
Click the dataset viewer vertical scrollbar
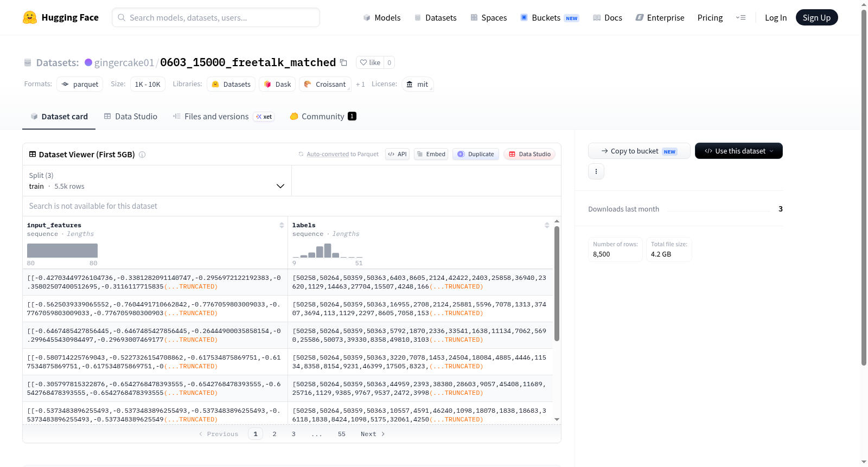pyautogui.click(x=557, y=284)
